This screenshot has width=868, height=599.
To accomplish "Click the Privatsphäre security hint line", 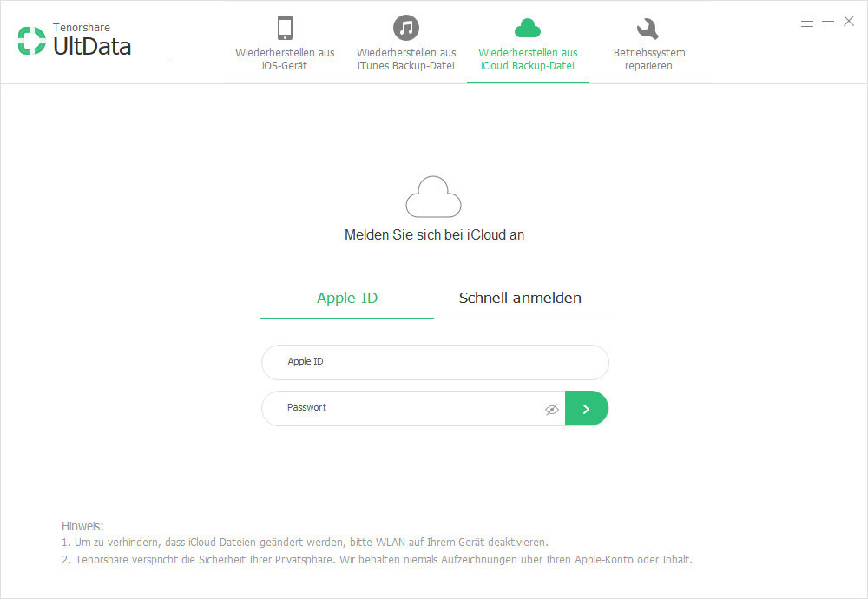I will pos(377,560).
